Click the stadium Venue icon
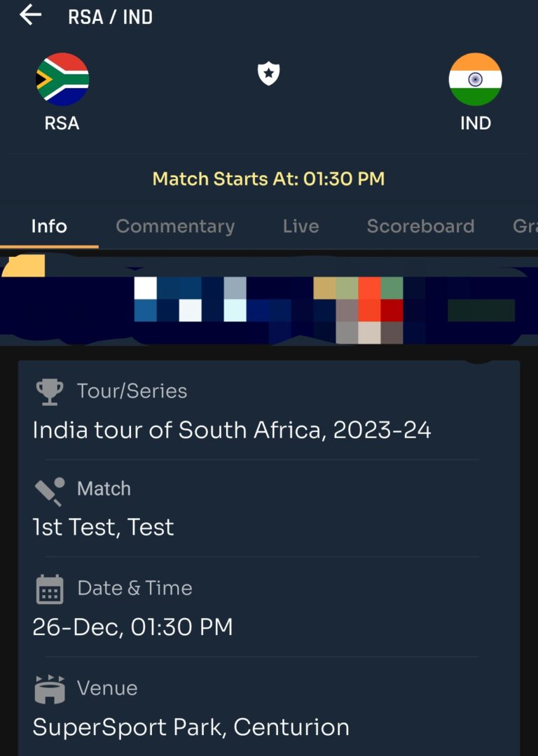538x756 pixels. point(50,689)
